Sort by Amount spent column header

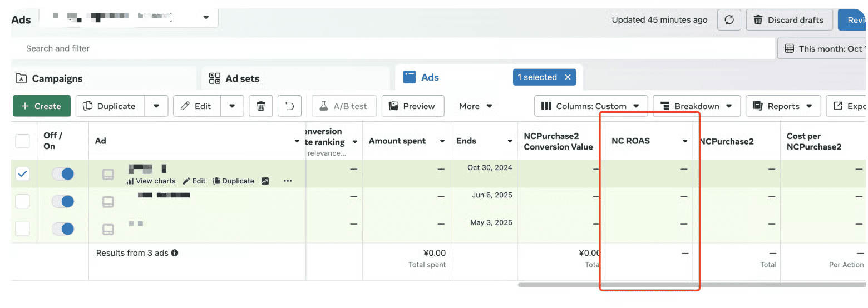397,141
